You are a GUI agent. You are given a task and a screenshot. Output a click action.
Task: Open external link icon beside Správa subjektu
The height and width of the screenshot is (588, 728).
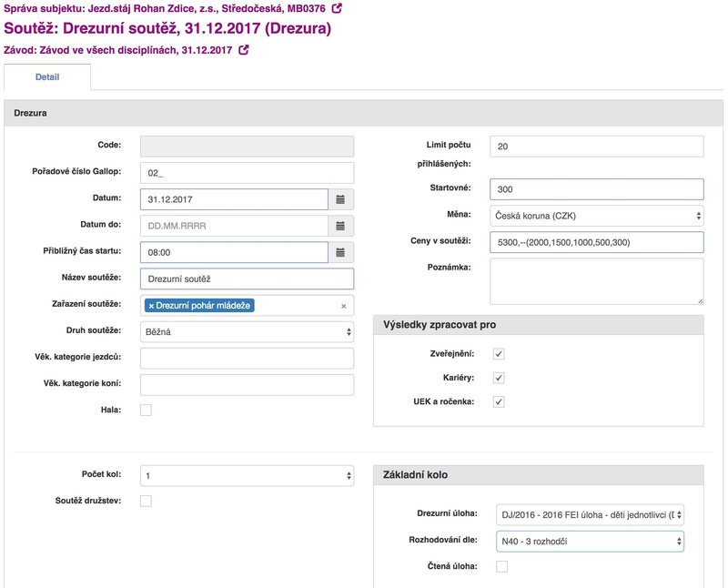tap(338, 8)
